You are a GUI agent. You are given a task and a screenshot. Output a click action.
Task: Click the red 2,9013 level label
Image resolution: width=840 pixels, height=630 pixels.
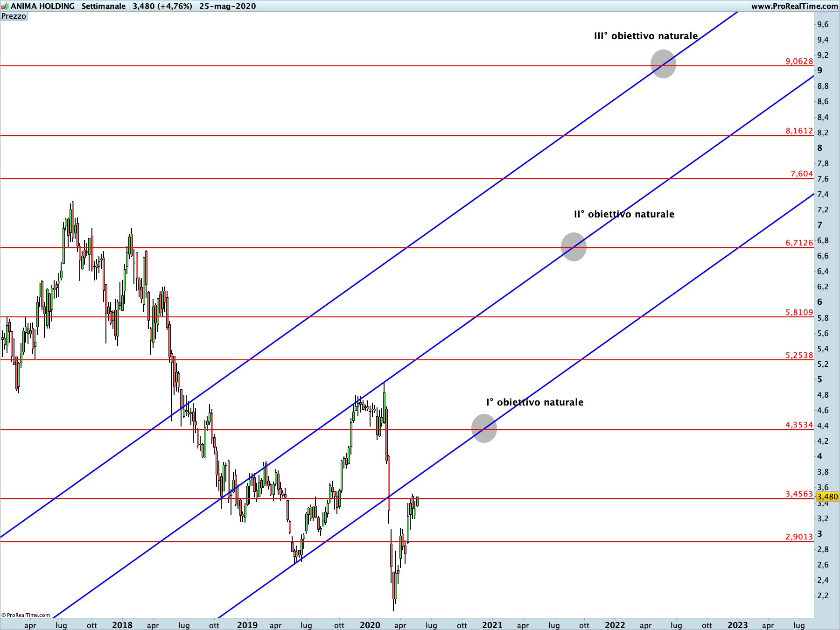[x=799, y=537]
